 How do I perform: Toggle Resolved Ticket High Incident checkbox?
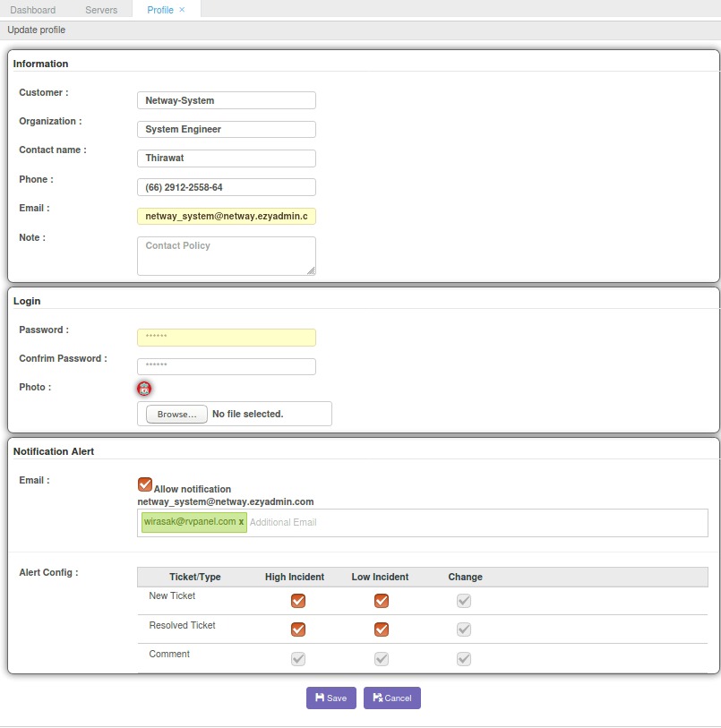coord(298,630)
